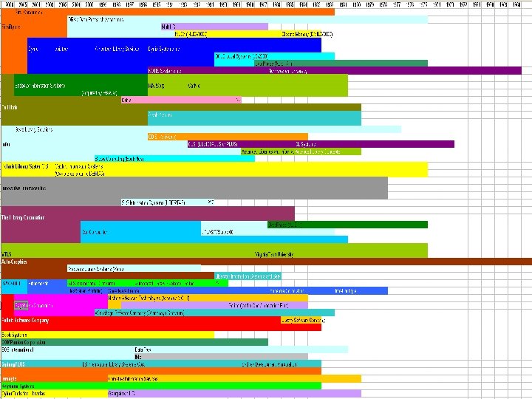Click the 2005 year column header
This screenshot has width=532, height=399.
[23, 4]
